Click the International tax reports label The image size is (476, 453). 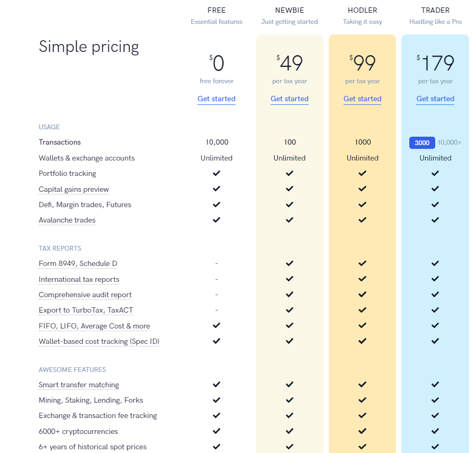[x=79, y=280]
